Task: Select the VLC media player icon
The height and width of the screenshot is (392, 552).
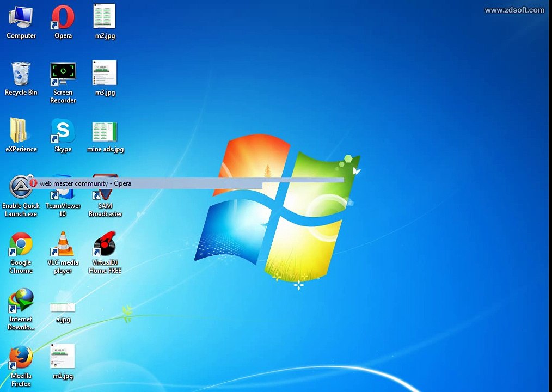Action: [x=63, y=253]
